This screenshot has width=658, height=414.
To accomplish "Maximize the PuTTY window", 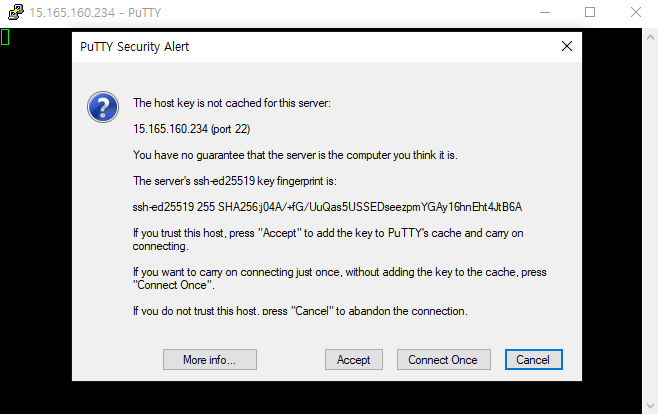I will click(590, 12).
